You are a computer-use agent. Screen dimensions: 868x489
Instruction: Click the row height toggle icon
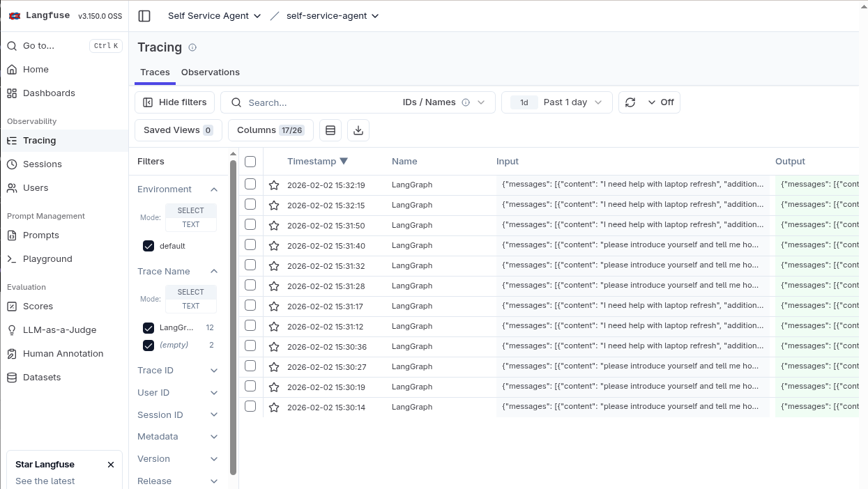point(330,130)
